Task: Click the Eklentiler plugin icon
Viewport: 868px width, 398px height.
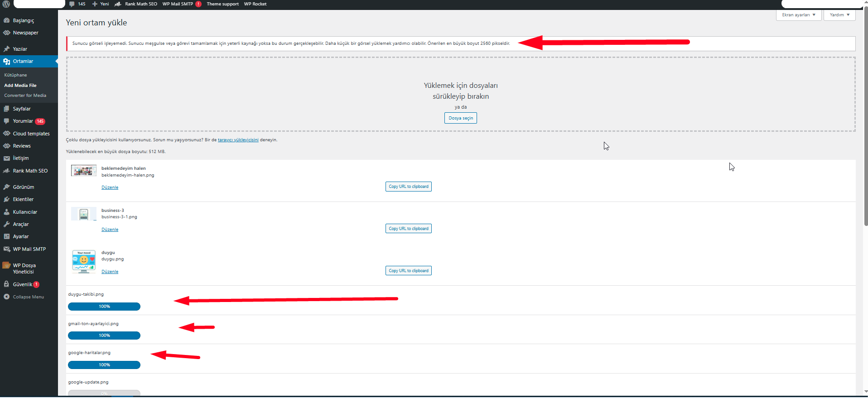Action: 6,200
